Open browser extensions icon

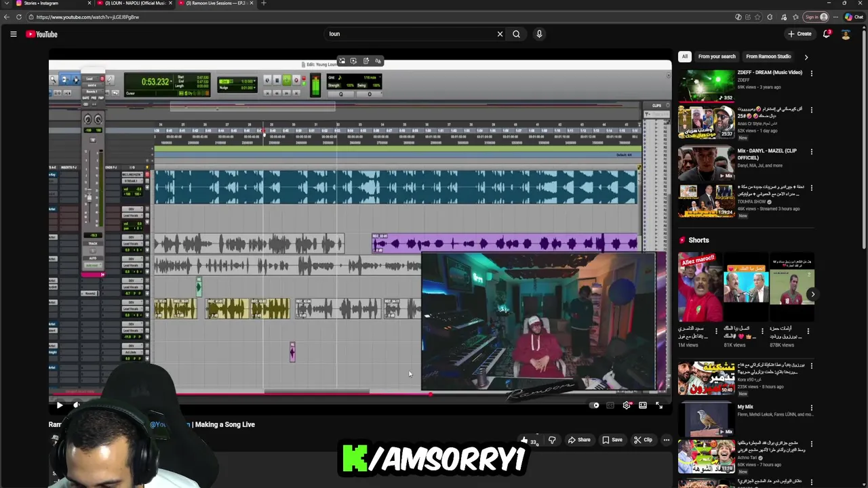click(x=770, y=17)
